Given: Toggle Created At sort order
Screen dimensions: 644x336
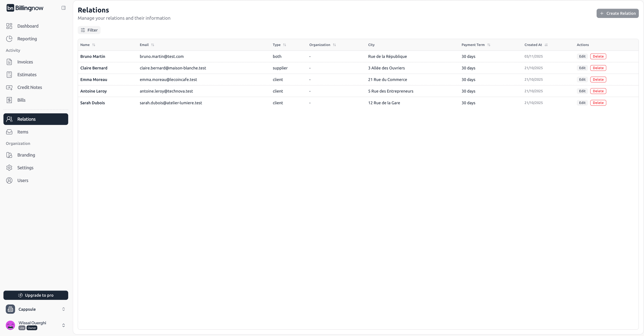Looking at the screenshot, I should tap(546, 45).
